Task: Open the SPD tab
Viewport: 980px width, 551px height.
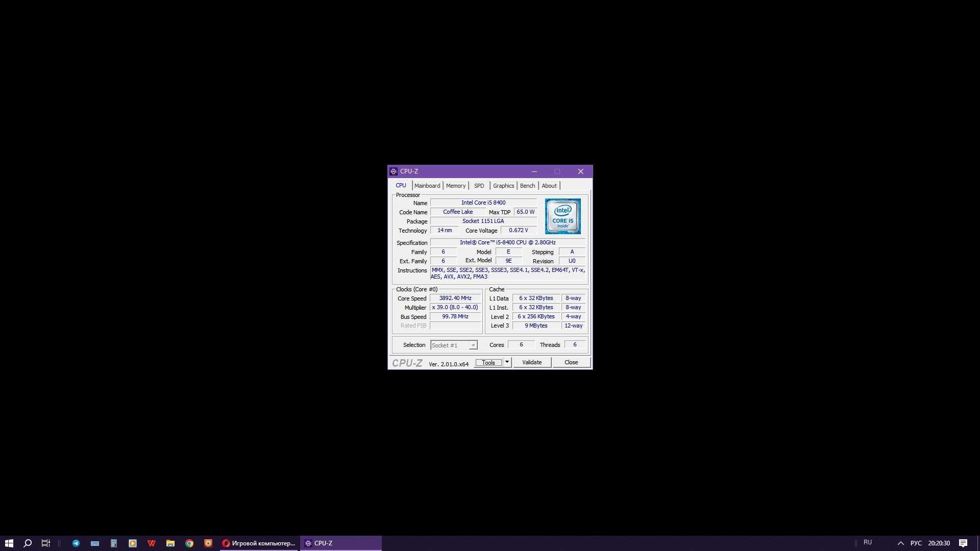Action: 479,185
